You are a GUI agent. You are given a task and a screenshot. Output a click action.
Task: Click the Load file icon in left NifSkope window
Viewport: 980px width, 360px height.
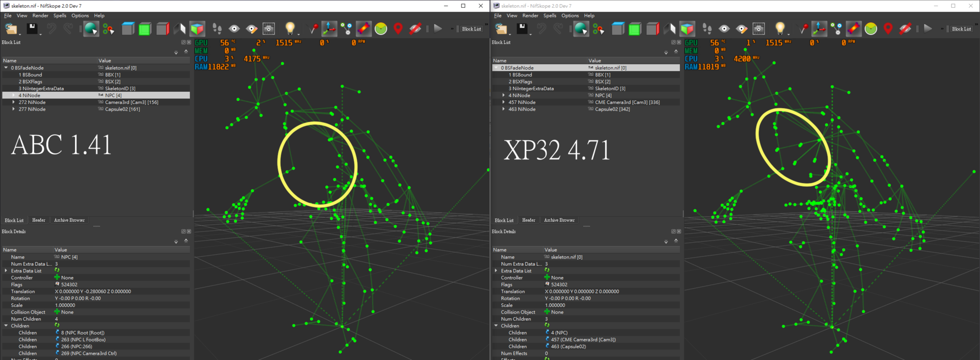point(11,29)
